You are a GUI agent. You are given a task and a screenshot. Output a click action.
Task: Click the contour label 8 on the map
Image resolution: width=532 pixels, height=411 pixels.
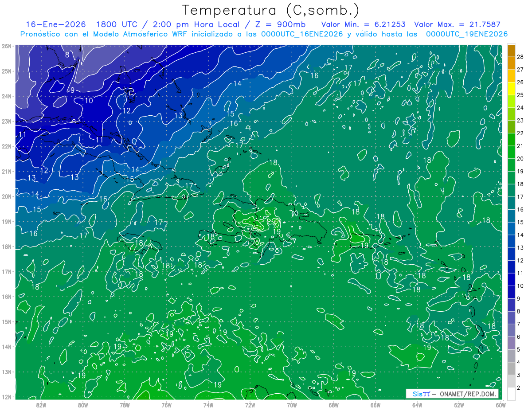[x=67, y=55]
